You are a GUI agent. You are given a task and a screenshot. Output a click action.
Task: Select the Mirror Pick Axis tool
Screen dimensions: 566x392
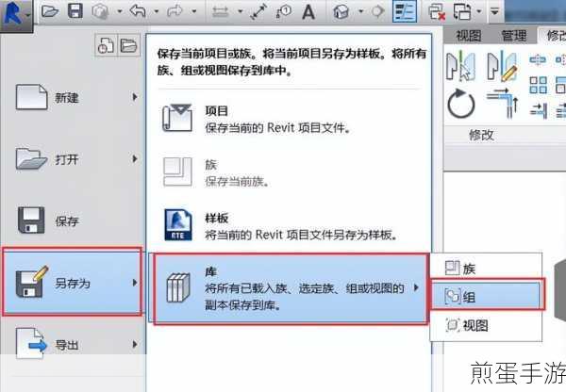pyautogui.click(x=460, y=66)
